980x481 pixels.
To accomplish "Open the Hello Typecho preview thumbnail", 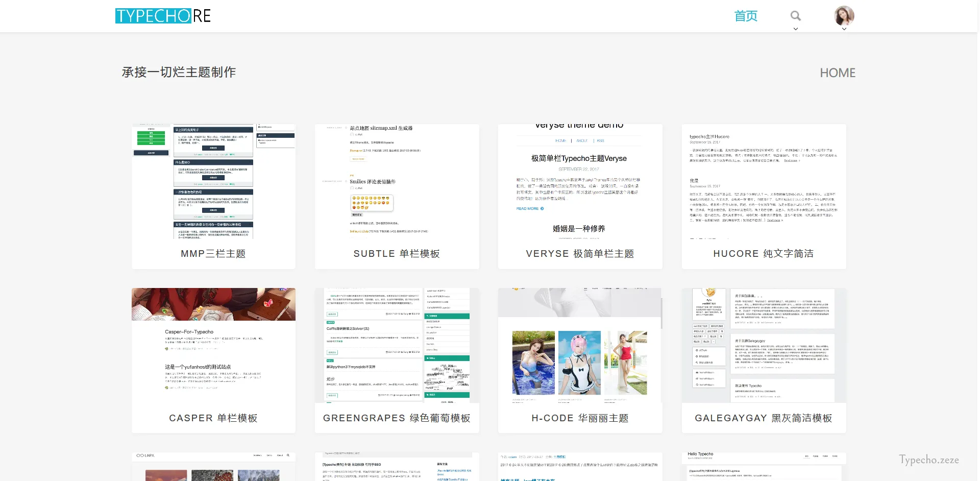I will click(x=764, y=467).
